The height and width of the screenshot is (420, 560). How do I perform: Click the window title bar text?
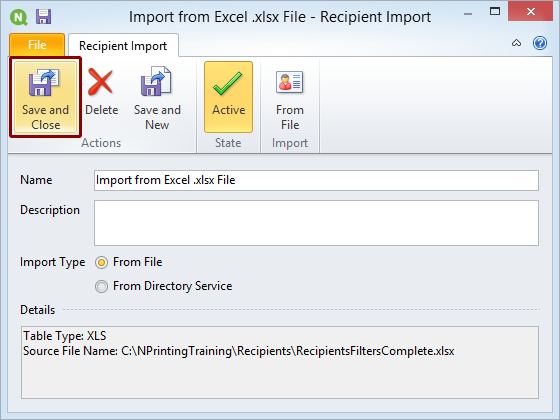point(280,17)
